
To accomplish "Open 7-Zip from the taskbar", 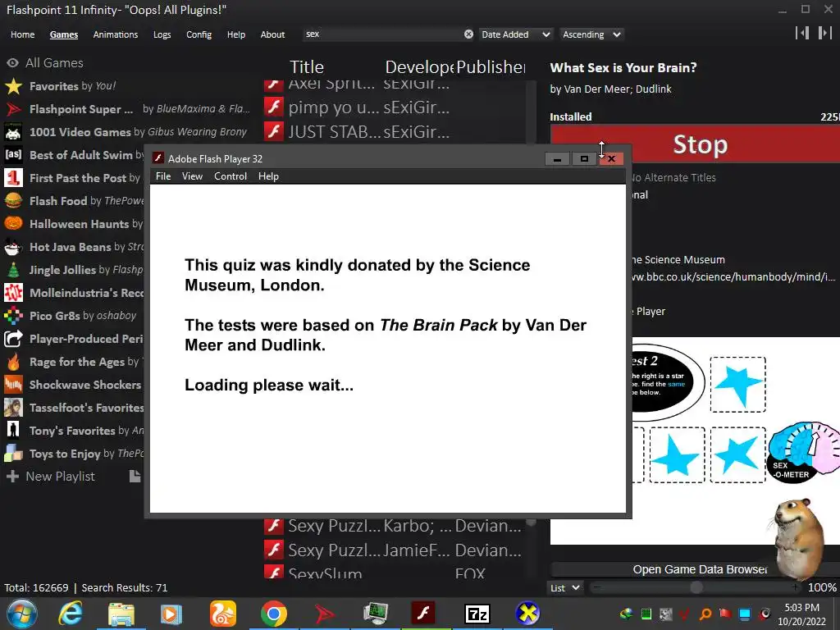I will pos(477,614).
